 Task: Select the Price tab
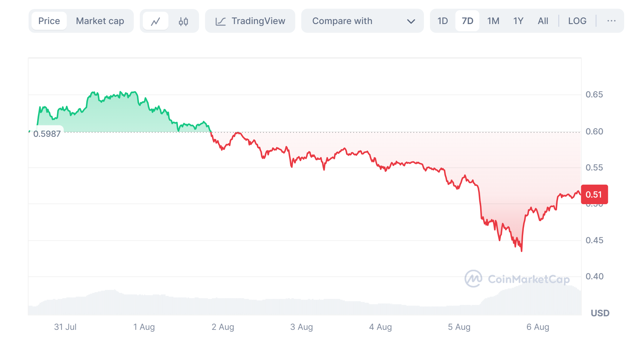49,21
